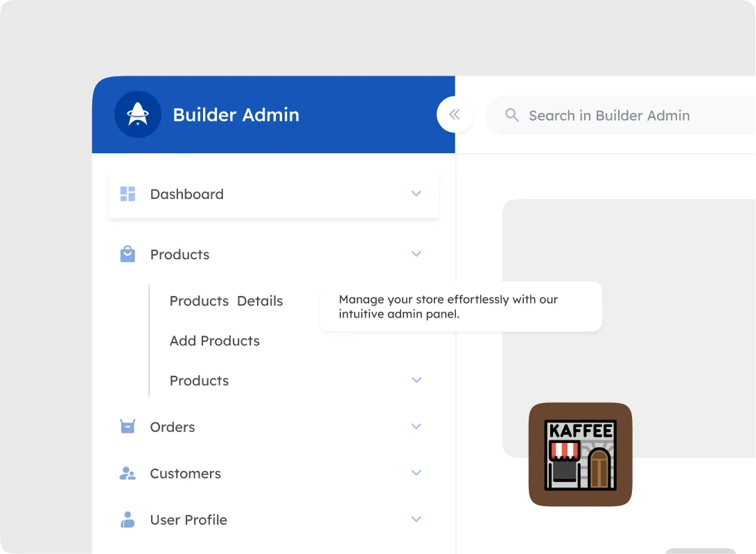Click the Products shopping bag icon
Viewport: 756px width, 554px height.
click(128, 254)
